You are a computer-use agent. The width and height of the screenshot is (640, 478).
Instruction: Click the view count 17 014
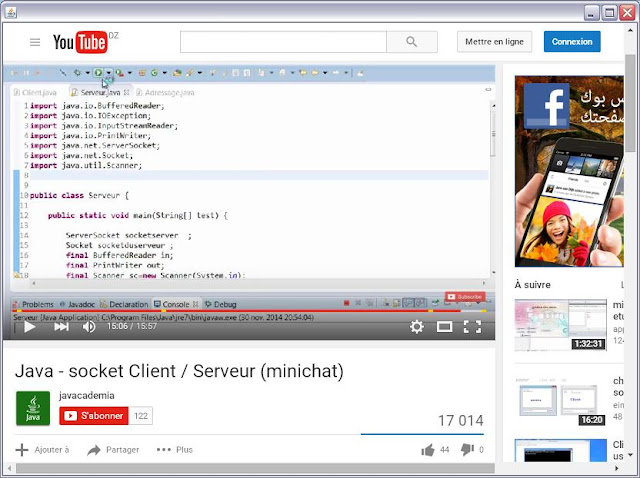point(460,420)
